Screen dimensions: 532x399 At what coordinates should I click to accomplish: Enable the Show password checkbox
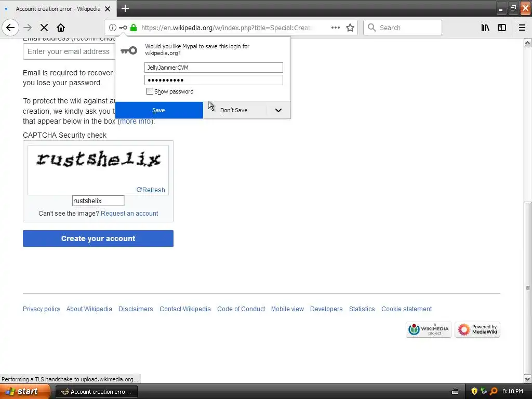[150, 91]
